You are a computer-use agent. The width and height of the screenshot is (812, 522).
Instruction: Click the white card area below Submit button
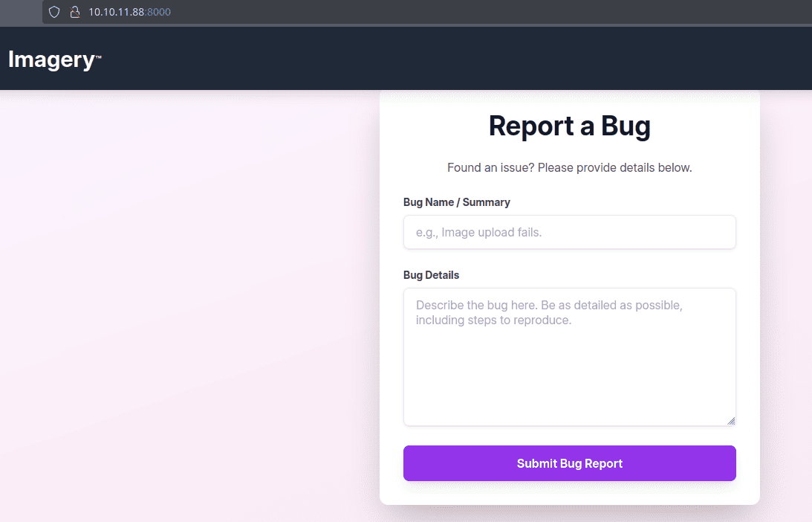click(569, 493)
